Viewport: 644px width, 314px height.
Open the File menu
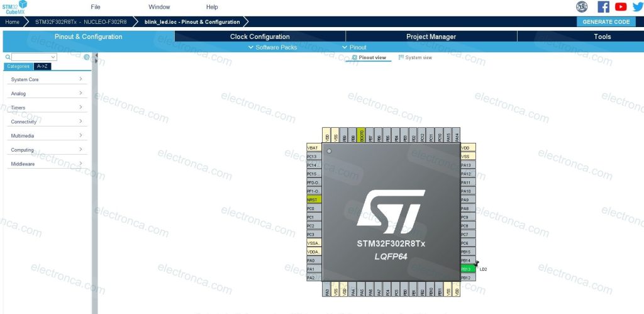96,7
